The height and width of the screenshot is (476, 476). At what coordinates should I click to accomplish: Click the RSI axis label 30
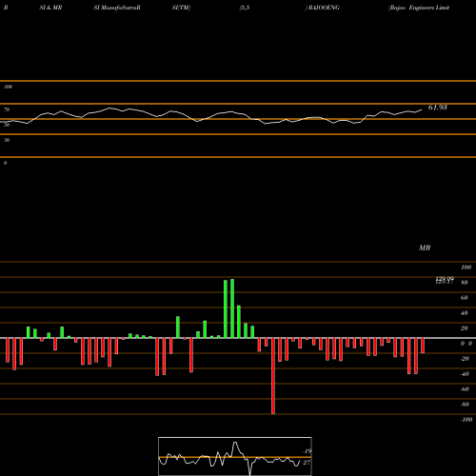7,140
